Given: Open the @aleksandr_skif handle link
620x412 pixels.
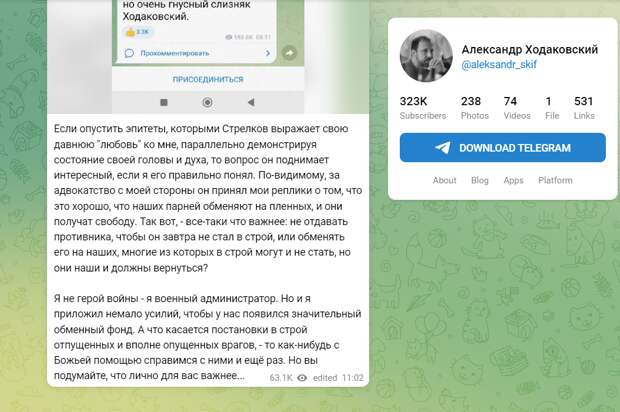Looking at the screenshot, I should click(499, 65).
